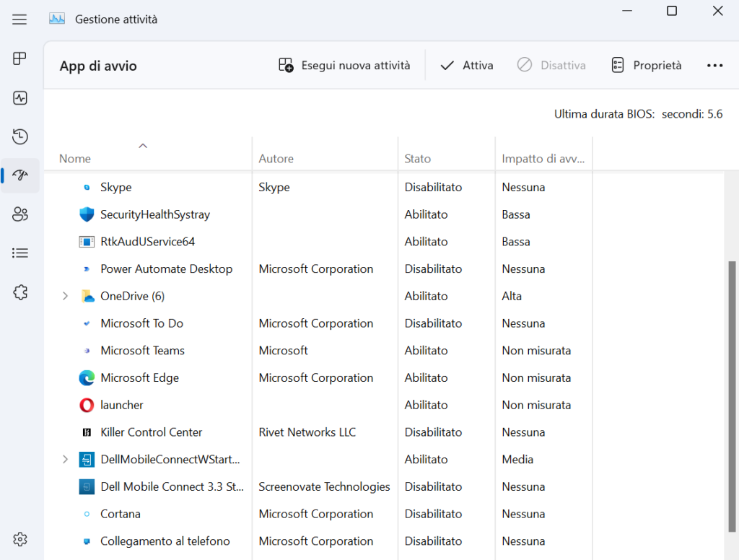
Task: Click the Alta impact value for OneDrive
Action: click(512, 296)
